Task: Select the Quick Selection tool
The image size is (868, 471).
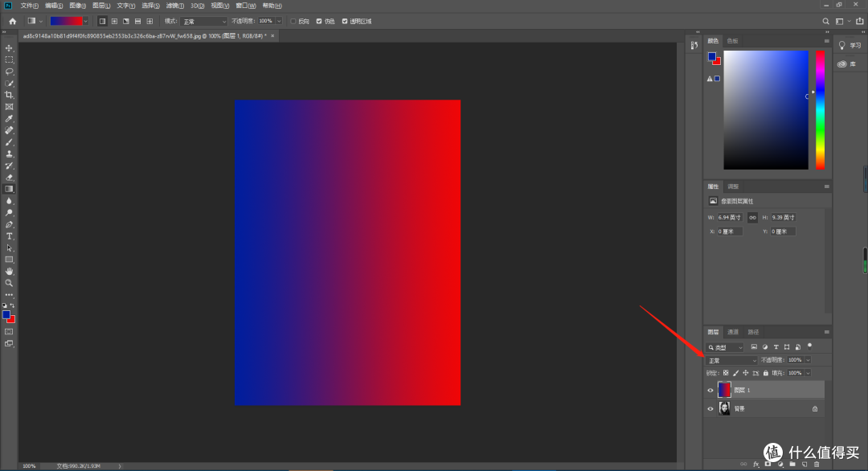Action: [x=9, y=84]
